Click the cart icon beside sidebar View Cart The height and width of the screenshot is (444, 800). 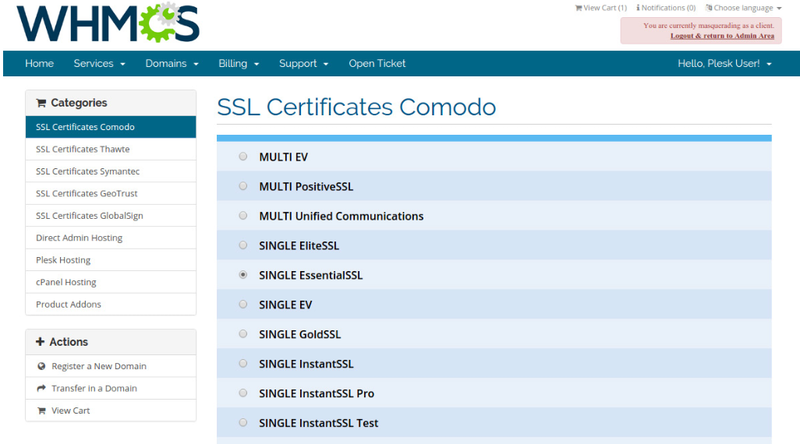(x=41, y=411)
